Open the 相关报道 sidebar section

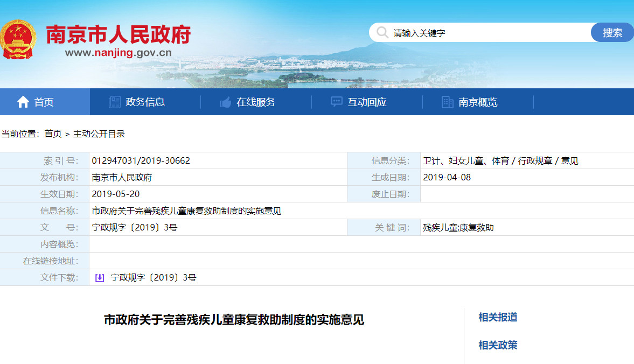coord(498,317)
